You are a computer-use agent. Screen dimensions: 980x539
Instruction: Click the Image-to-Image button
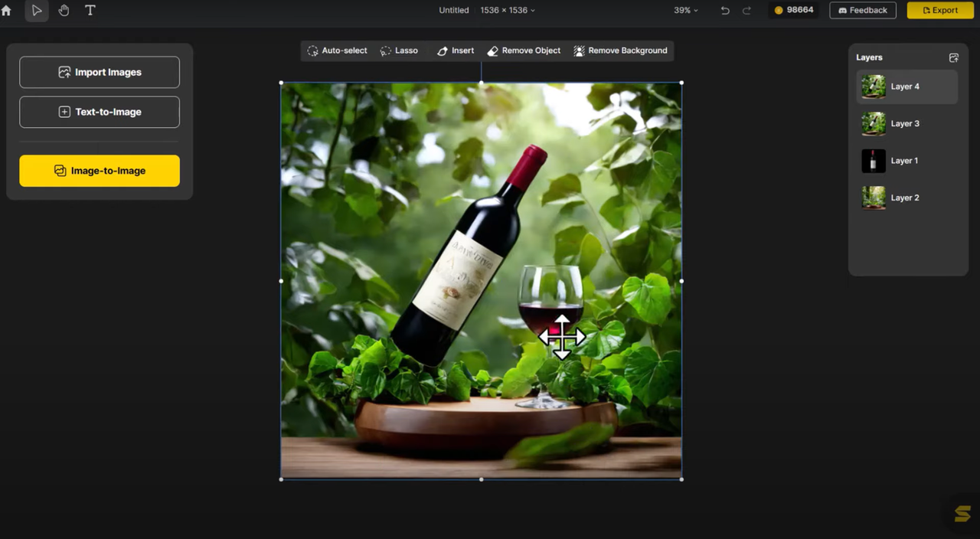(100, 171)
